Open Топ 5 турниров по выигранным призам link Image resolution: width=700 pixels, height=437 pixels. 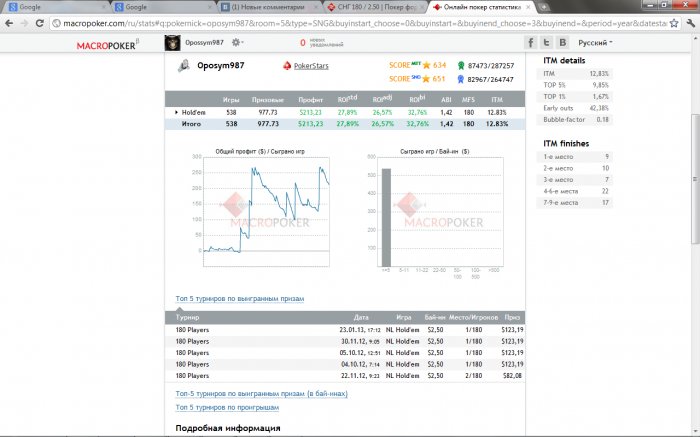(x=240, y=299)
